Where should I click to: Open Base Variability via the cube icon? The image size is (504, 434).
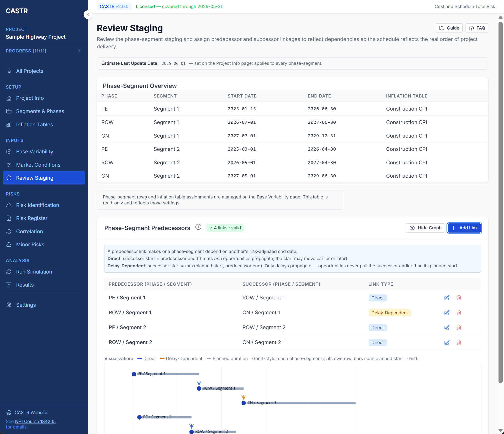coord(9,151)
